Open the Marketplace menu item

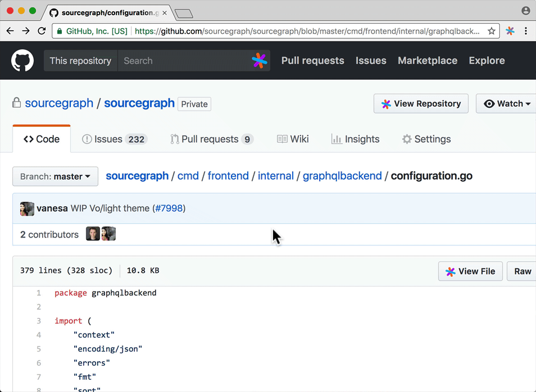tap(427, 60)
